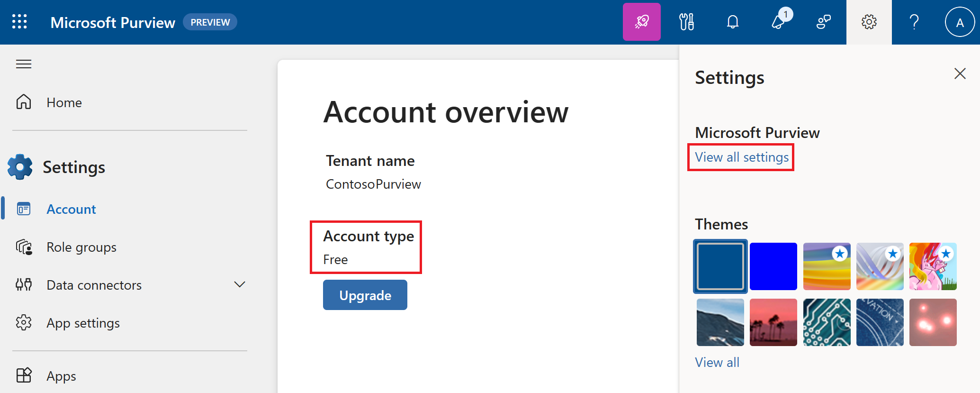The image size is (980, 393).
Task: Choose the teal circuit board theme
Action: click(827, 322)
